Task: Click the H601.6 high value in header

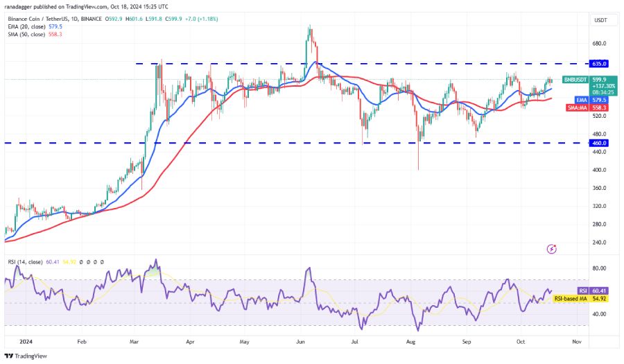Action: pyautogui.click(x=134, y=19)
